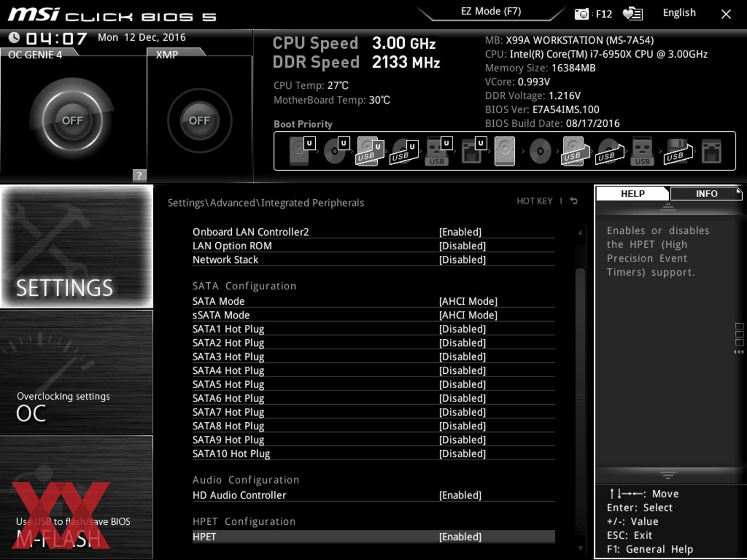Image resolution: width=747 pixels, height=560 pixels.
Task: Click the Mon 12 Dec, 2016 date
Action: click(x=142, y=37)
